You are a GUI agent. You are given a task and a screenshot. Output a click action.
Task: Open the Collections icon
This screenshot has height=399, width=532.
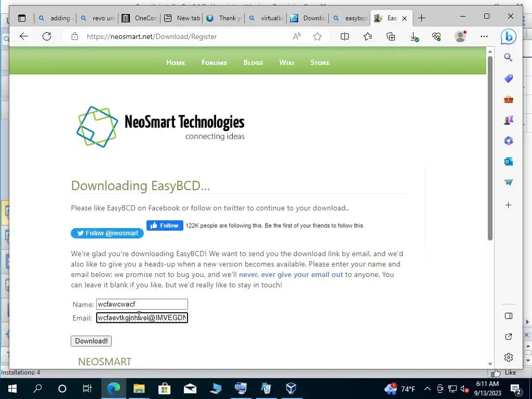(x=391, y=36)
